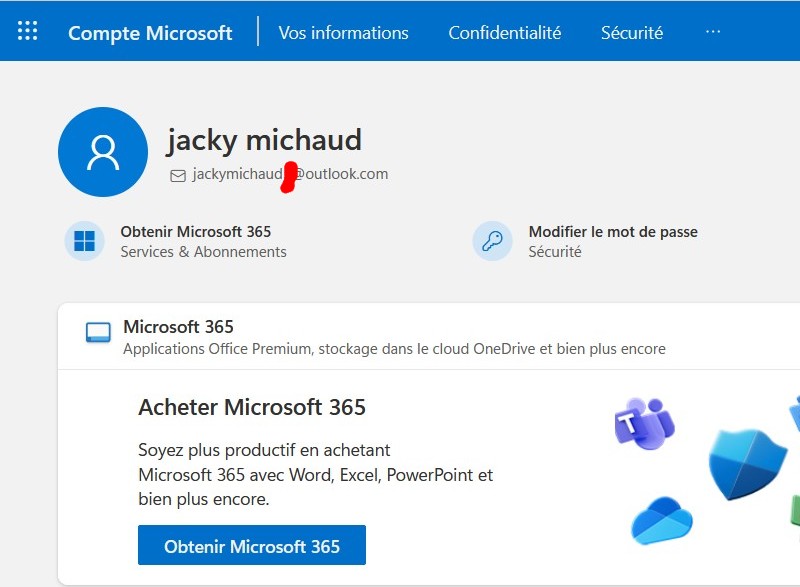Image resolution: width=800 pixels, height=587 pixels.
Task: Click the Windows logo tile icon
Action: pyautogui.click(x=85, y=241)
